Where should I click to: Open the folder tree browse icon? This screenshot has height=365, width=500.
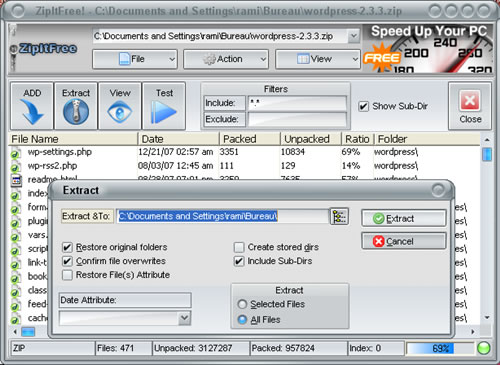point(339,217)
